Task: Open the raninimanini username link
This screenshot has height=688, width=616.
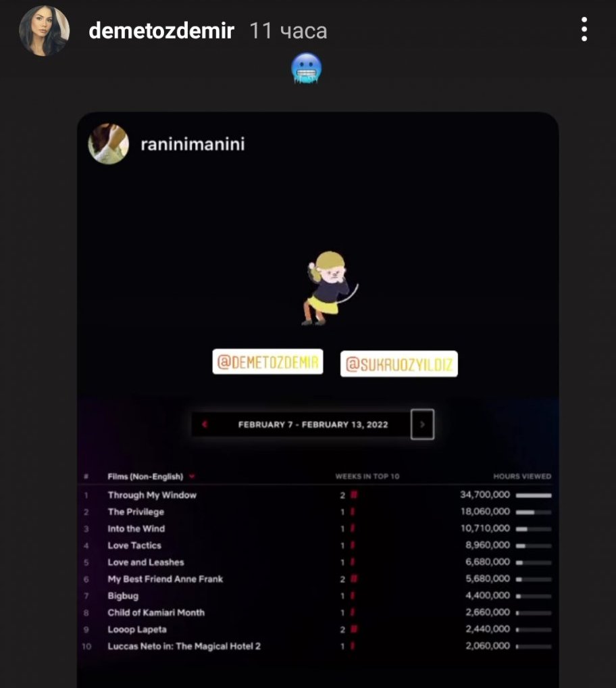Action: tap(192, 145)
